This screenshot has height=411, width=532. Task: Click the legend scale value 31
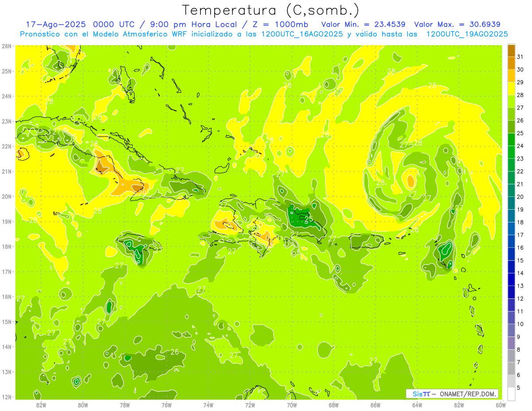520,56
